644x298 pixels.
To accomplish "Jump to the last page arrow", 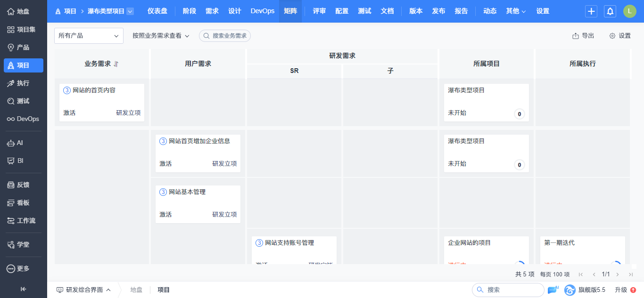I will pos(631,274).
